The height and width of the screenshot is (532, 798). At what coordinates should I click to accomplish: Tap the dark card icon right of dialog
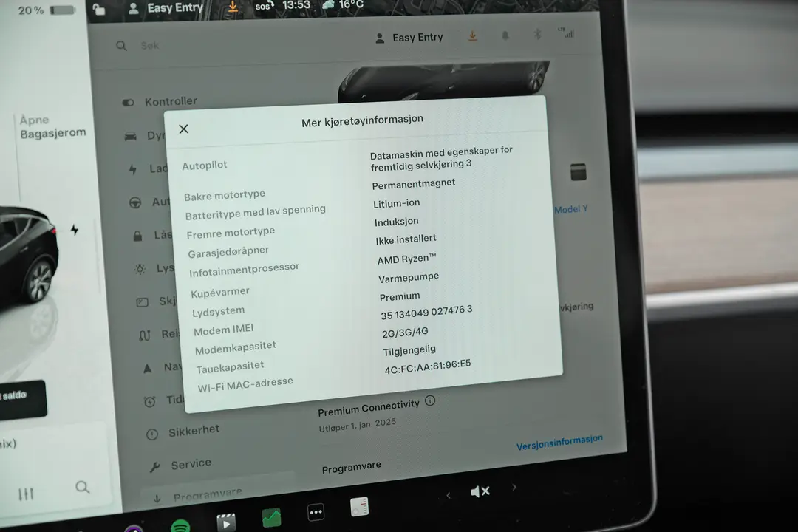pos(578,172)
